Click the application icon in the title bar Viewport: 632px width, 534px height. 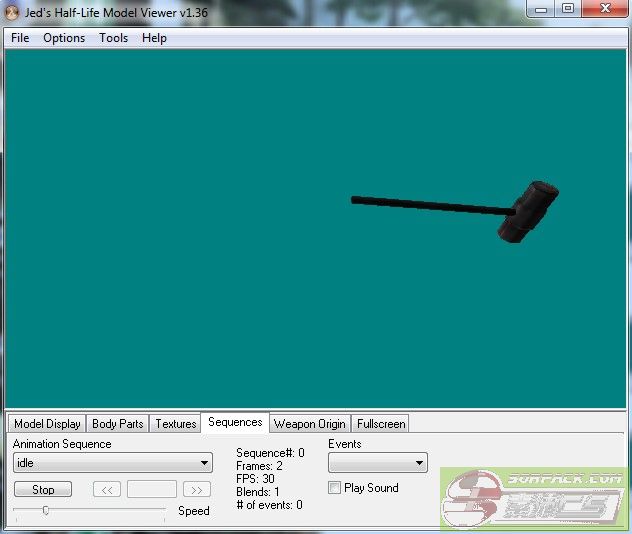click(12, 12)
